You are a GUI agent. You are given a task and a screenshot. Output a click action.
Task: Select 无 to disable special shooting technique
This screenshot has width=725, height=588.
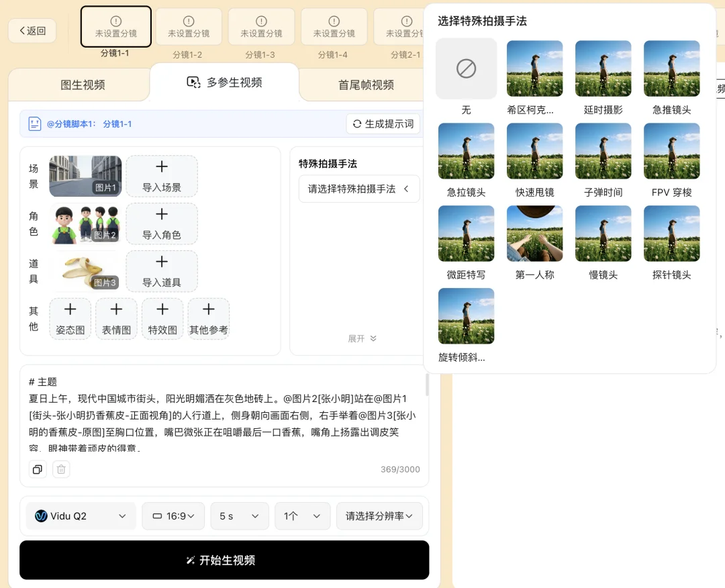(x=466, y=68)
